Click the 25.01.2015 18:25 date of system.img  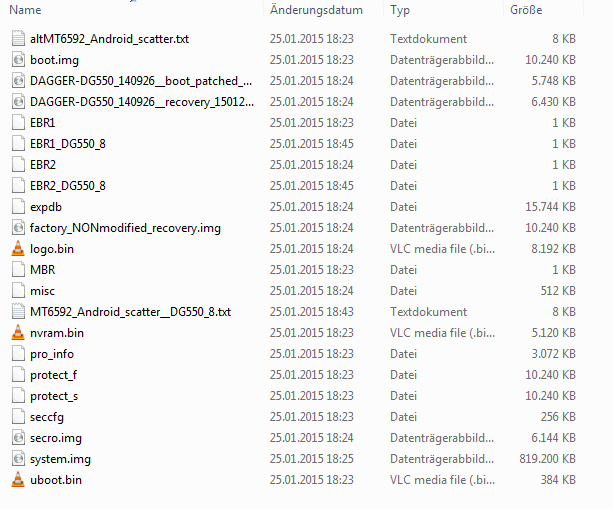312,459
